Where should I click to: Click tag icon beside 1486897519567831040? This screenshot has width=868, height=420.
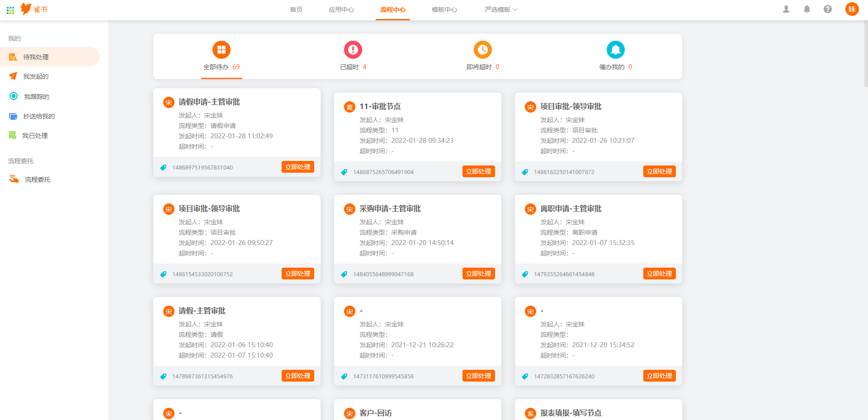click(x=163, y=168)
